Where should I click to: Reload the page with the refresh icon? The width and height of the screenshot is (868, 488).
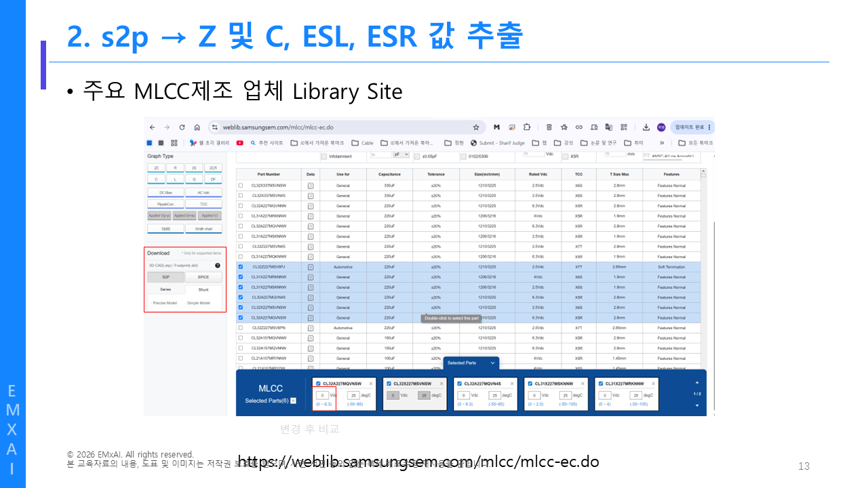point(182,127)
